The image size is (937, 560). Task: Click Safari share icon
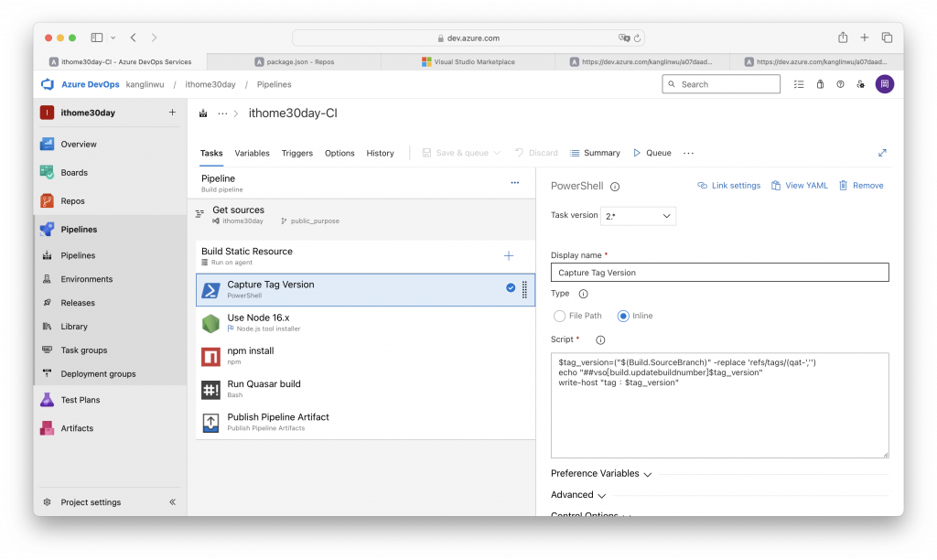843,38
